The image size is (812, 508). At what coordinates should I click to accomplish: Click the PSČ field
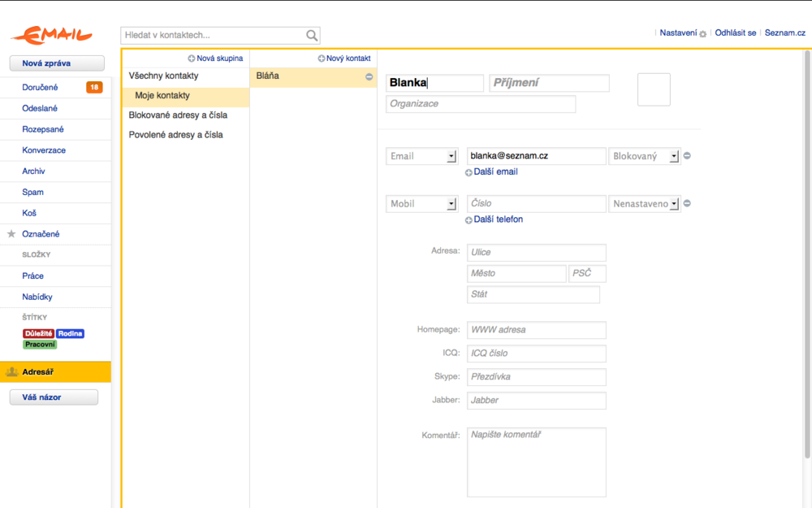coord(587,273)
